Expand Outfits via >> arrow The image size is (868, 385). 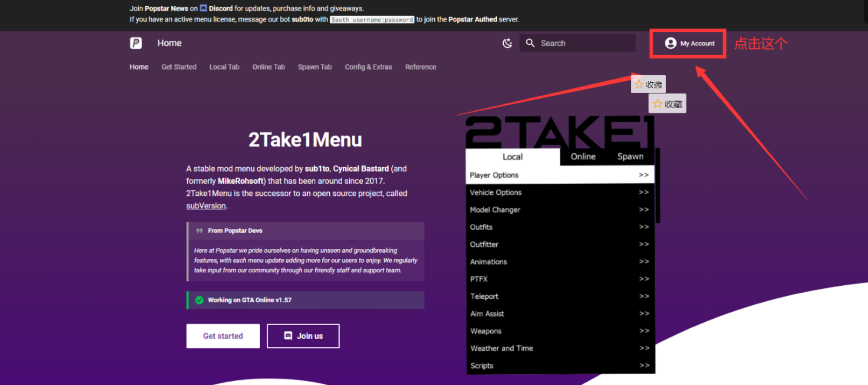644,227
